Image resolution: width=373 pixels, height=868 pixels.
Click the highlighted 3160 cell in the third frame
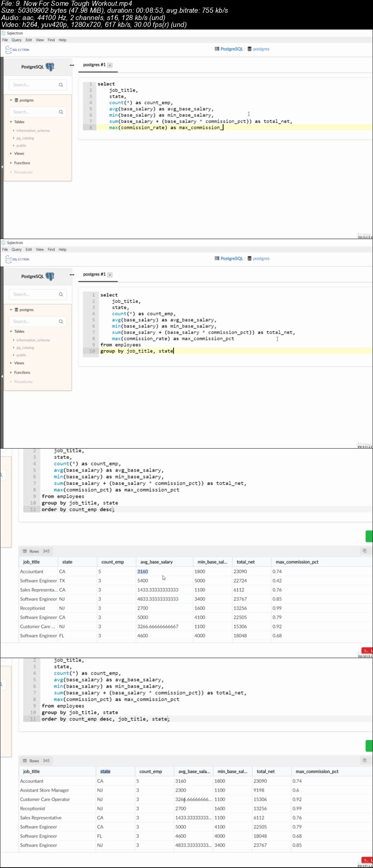[x=142, y=571]
